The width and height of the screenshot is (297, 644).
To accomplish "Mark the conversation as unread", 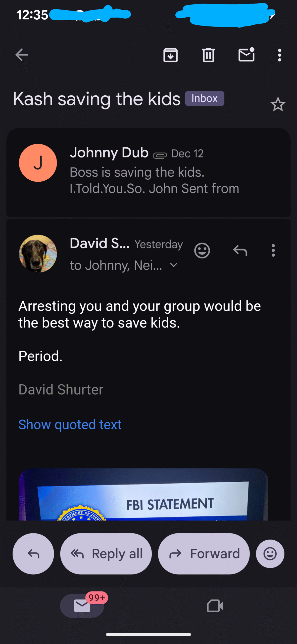I will pyautogui.click(x=246, y=55).
